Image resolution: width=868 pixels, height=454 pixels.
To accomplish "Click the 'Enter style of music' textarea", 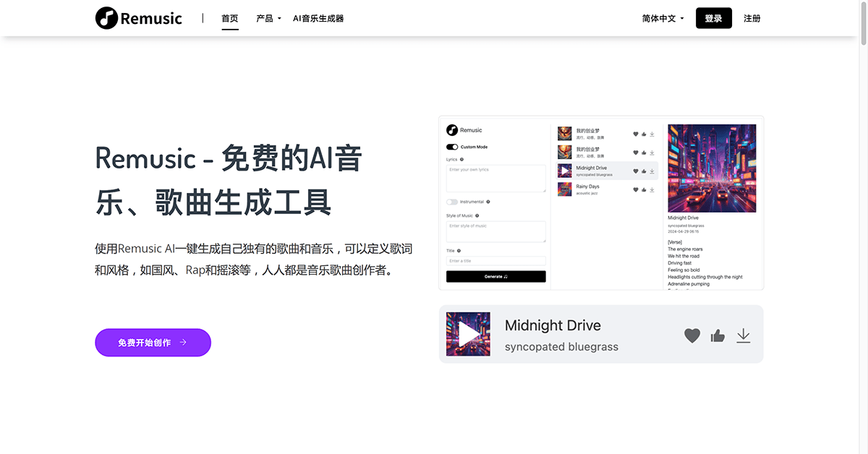I will click(496, 231).
